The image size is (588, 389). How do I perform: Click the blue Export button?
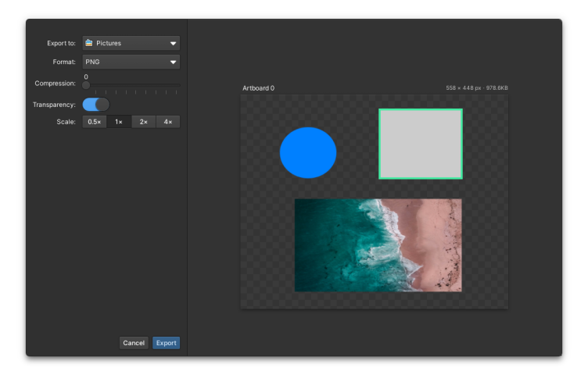tap(166, 343)
